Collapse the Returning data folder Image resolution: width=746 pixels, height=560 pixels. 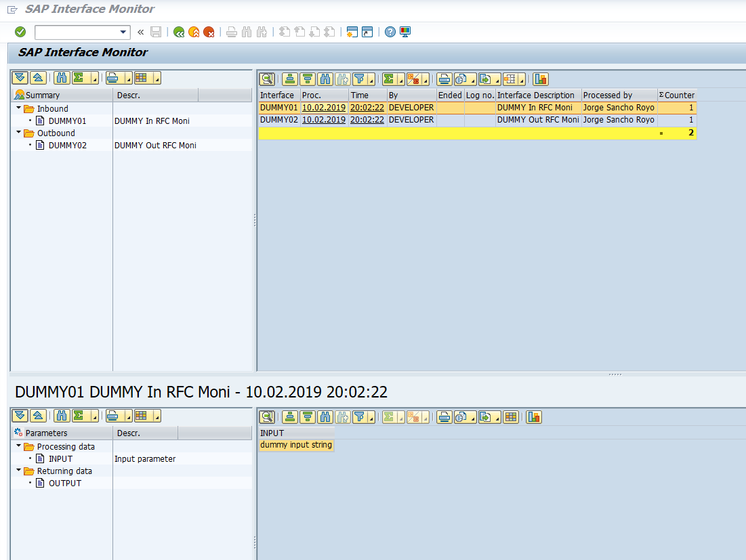coord(18,470)
